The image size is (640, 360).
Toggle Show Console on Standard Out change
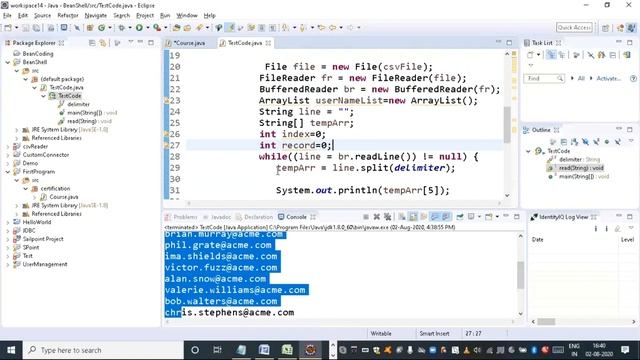click(x=435, y=217)
